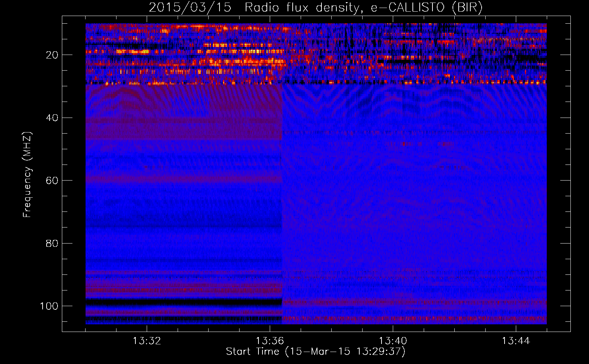This screenshot has width=589, height=364.
Task: Click the 'Start Time (15-Mar-15 13:29:37)' label
Action: [x=316, y=352]
